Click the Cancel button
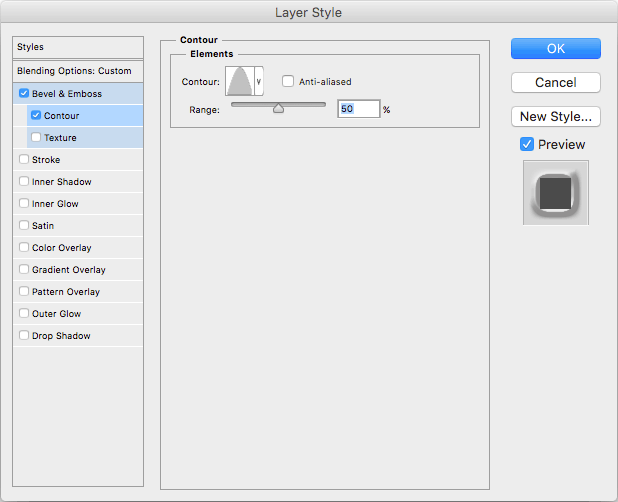The image size is (618, 502). pos(556,82)
